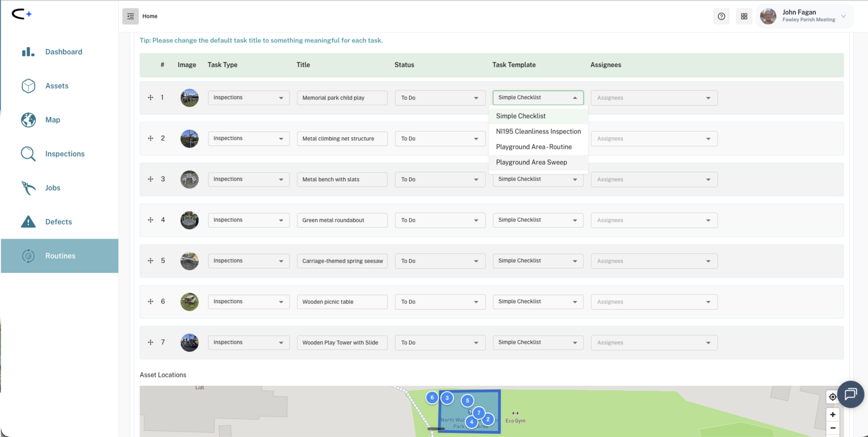Click map marker number 4
The width and height of the screenshot is (868, 437).
(471, 422)
